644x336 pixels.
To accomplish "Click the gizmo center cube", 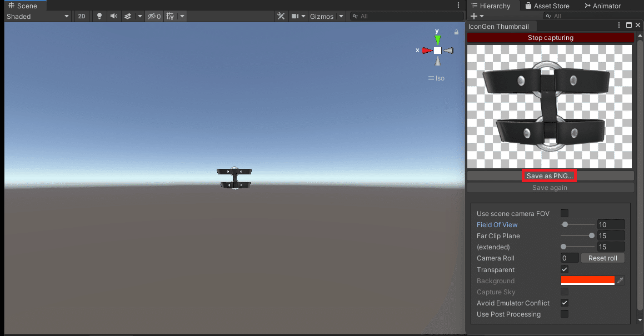I will [x=438, y=51].
